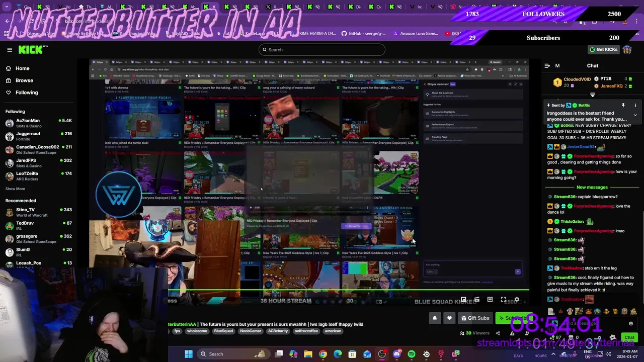644x362 pixels.
Task: Open the Leeaah_Poo recommended channel
Action: click(x=39, y=263)
